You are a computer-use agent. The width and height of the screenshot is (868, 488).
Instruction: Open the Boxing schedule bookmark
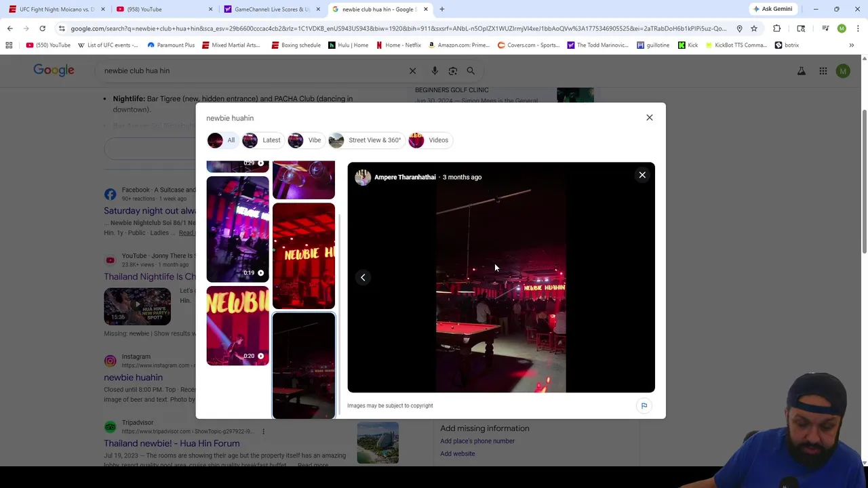(296, 45)
